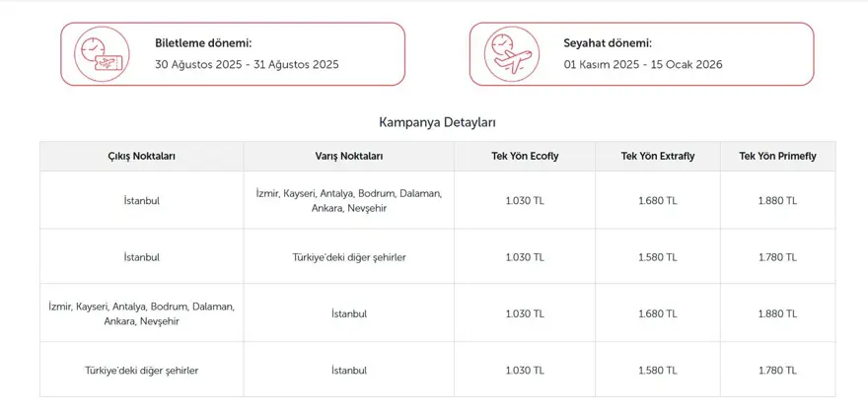This screenshot has height=413, width=868.
Task: Click the travel period airplane icon
Action: coord(508,54)
